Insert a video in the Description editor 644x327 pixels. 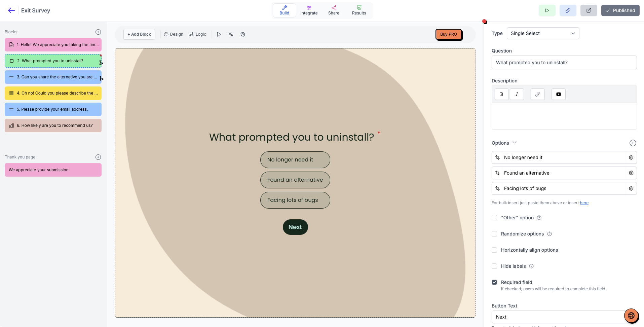click(559, 94)
